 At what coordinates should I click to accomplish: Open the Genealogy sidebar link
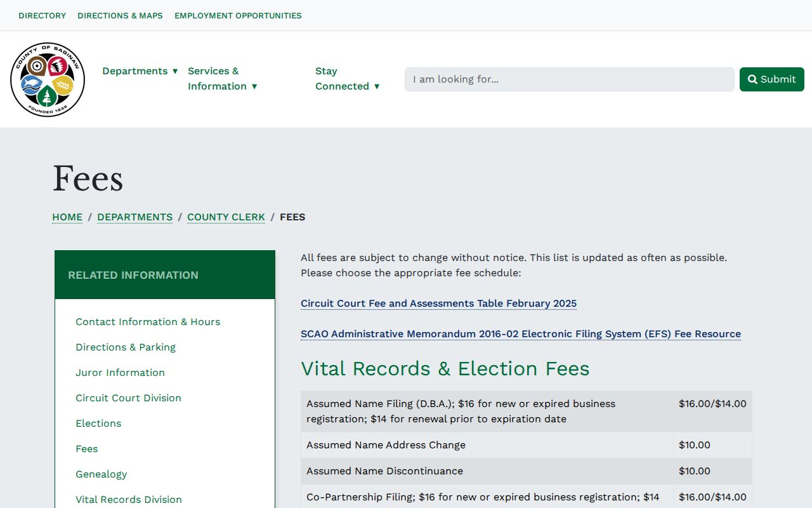pyautogui.click(x=101, y=474)
